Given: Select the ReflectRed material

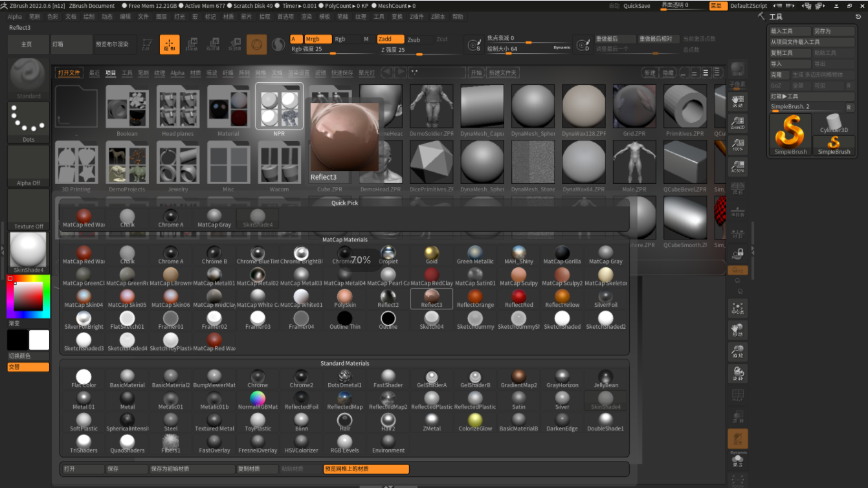Looking at the screenshot, I should pos(518,298).
